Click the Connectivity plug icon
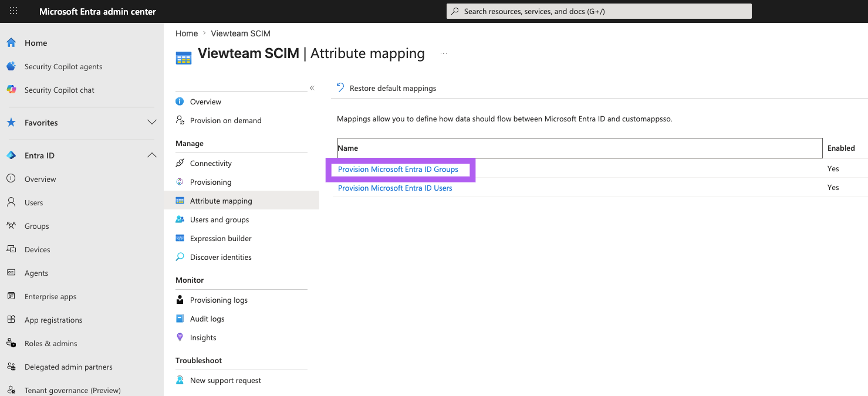The width and height of the screenshot is (868, 396). [x=180, y=163]
